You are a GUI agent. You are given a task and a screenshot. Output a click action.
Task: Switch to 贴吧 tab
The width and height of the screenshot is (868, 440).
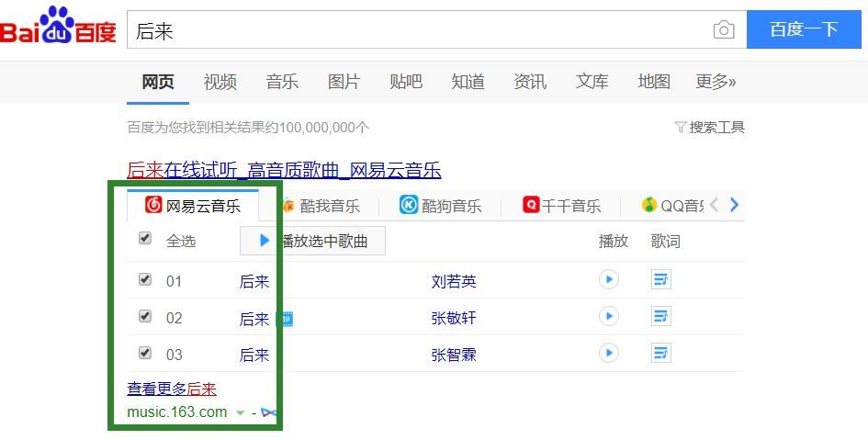click(406, 82)
